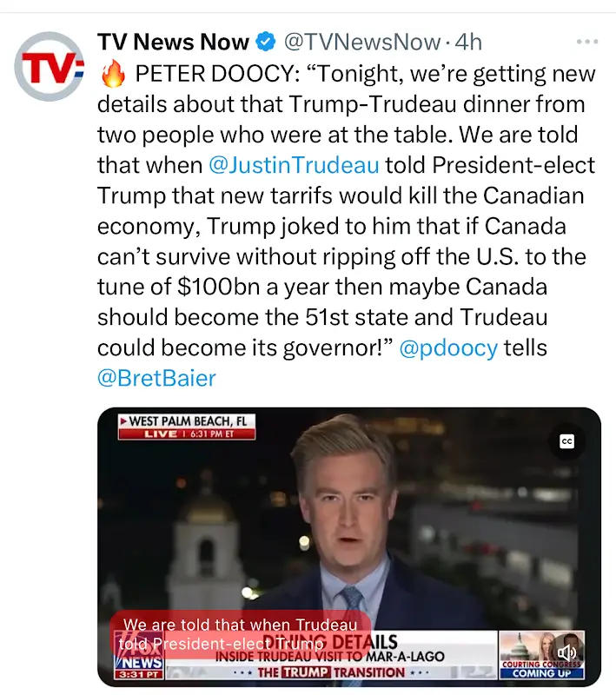Unmute the video using the speaker icon
616x695 pixels.
(566, 652)
